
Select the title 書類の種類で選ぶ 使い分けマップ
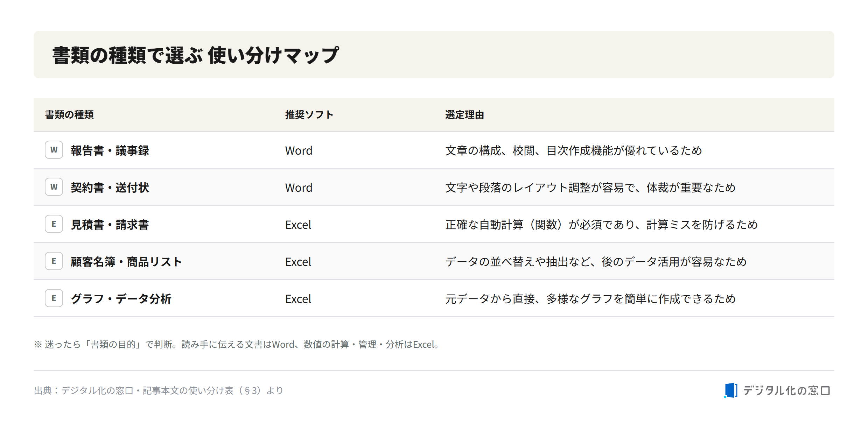tap(196, 55)
